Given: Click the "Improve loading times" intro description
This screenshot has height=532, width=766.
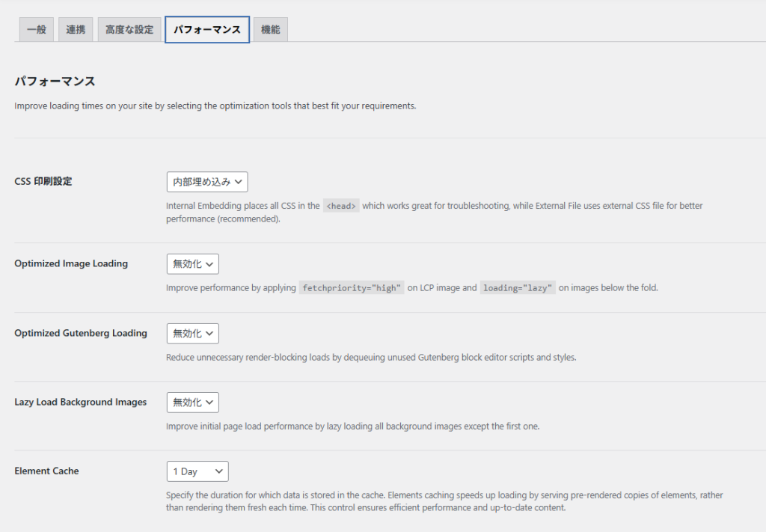Looking at the screenshot, I should (x=215, y=106).
